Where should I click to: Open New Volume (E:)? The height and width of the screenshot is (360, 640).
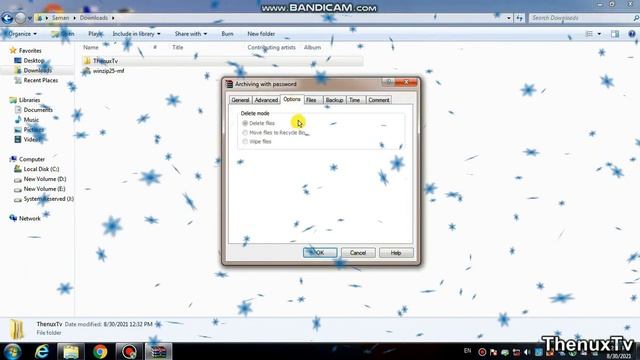tap(44, 189)
